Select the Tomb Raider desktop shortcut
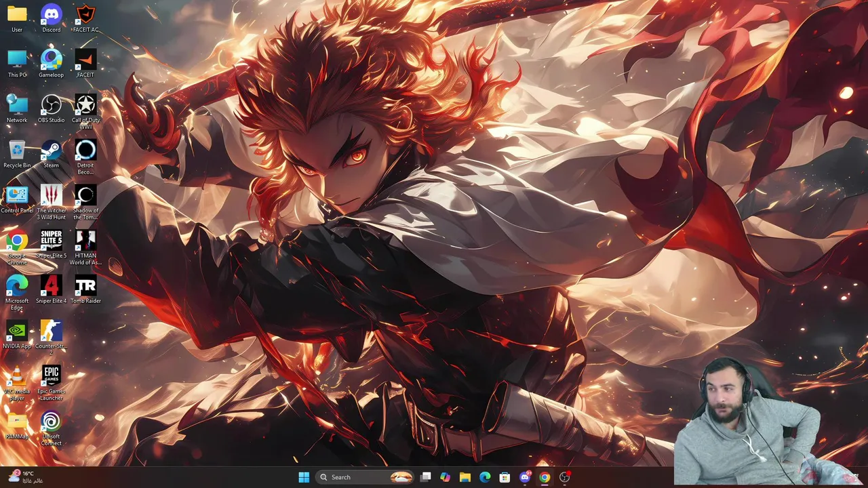This screenshot has width=868, height=488. tap(85, 289)
